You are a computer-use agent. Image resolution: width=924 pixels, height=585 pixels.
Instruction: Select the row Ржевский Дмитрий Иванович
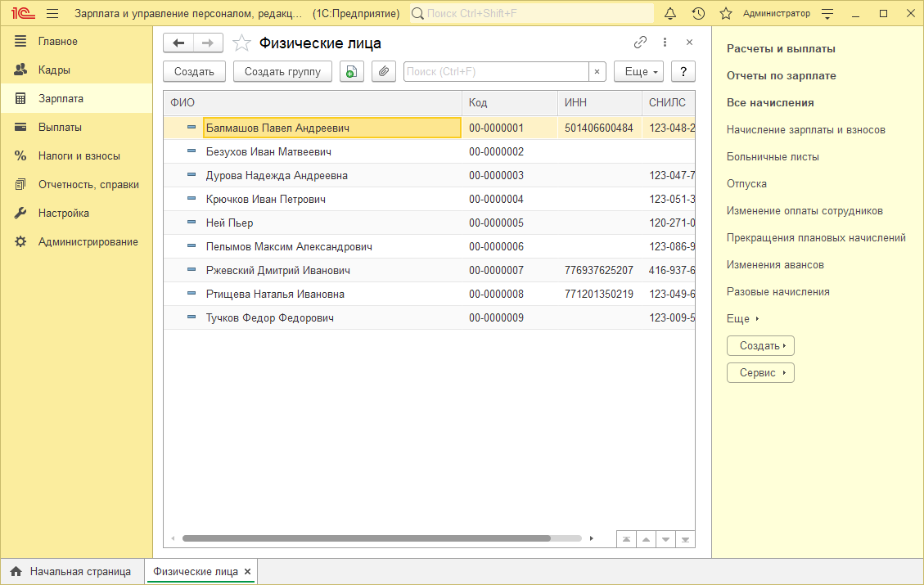click(x=278, y=271)
